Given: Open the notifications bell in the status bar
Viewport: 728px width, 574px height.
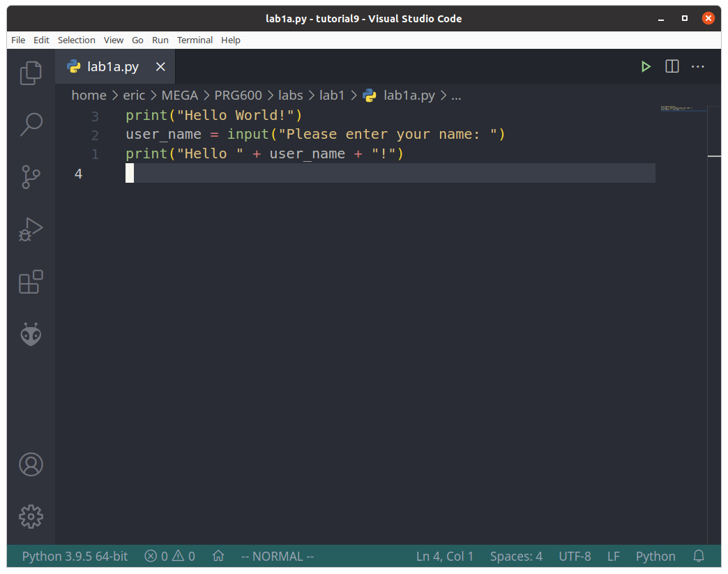Looking at the screenshot, I should coord(698,556).
